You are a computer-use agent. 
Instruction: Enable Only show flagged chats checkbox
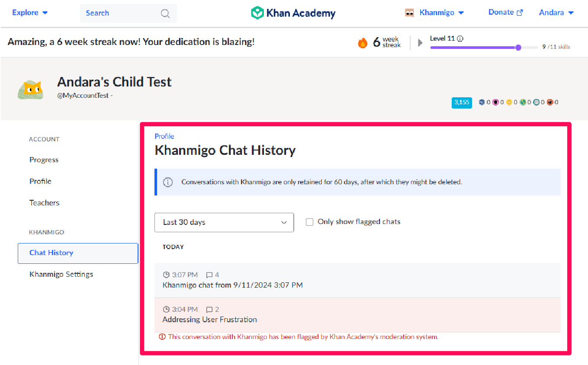309,222
